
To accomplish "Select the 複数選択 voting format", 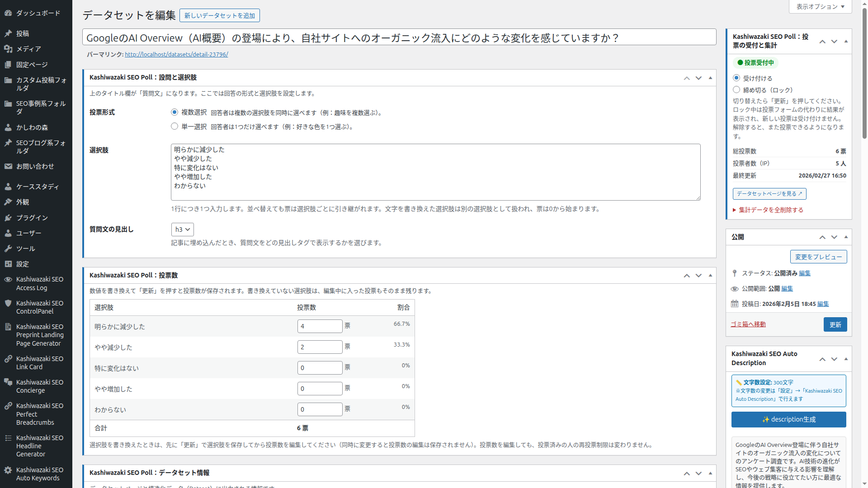I will click(175, 112).
